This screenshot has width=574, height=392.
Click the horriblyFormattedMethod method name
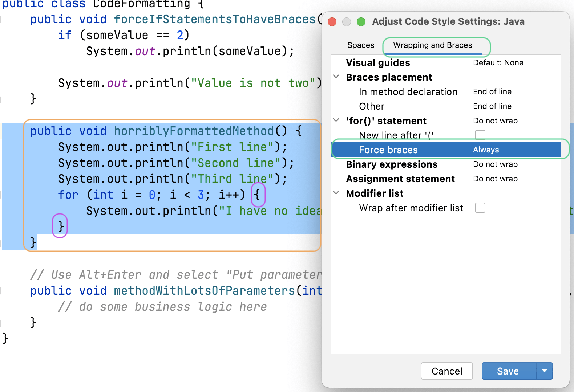(x=194, y=131)
